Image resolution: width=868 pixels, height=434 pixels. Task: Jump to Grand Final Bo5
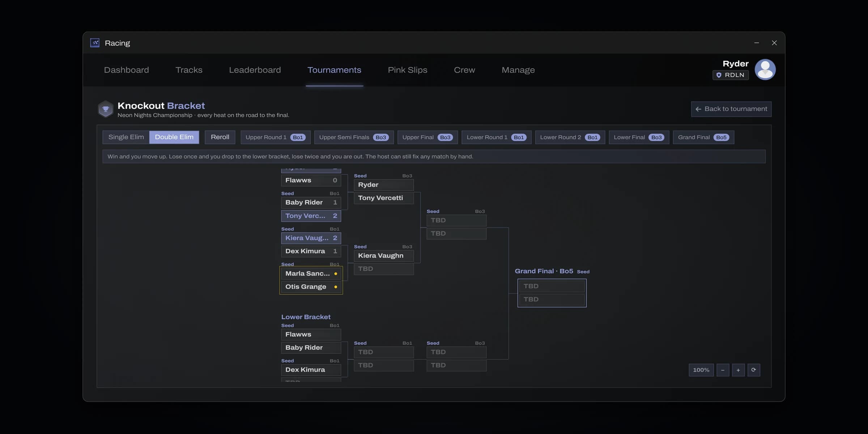[703, 137]
